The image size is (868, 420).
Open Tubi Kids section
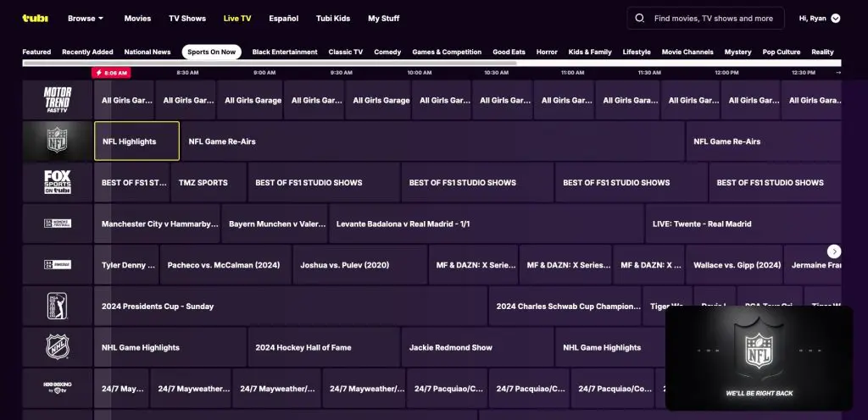click(x=333, y=19)
